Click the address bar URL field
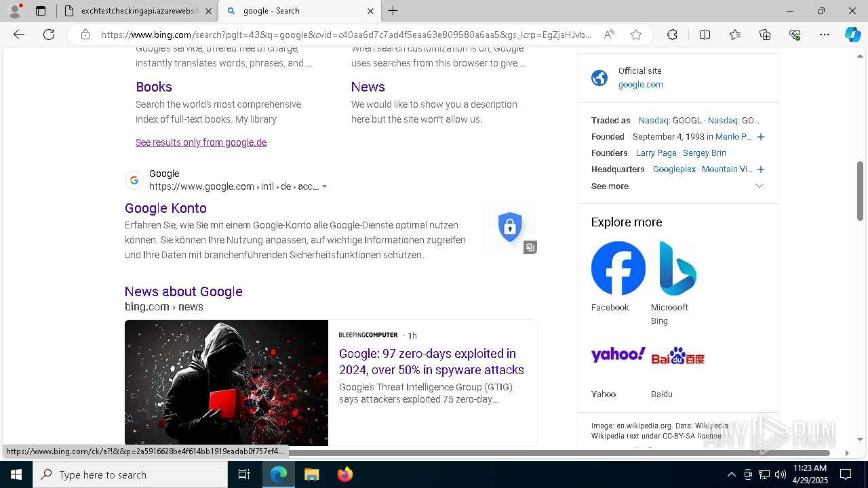This screenshot has width=868, height=488. (x=346, y=35)
